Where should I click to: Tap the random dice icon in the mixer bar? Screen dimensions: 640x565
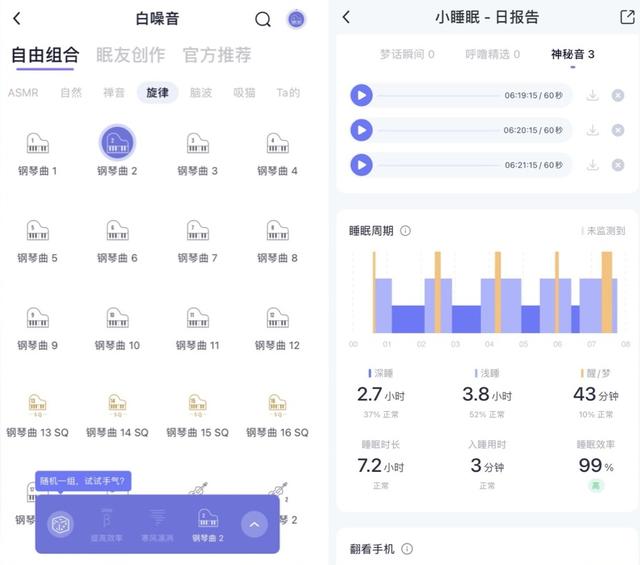[60, 524]
